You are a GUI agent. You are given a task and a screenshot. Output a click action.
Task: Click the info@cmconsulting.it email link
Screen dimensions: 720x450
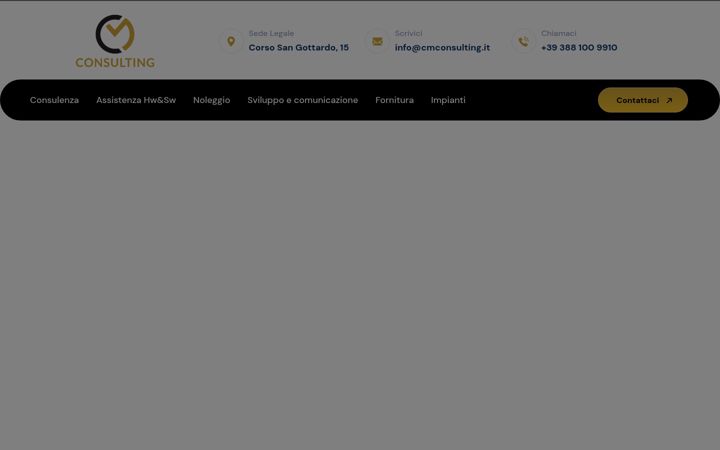tap(442, 48)
